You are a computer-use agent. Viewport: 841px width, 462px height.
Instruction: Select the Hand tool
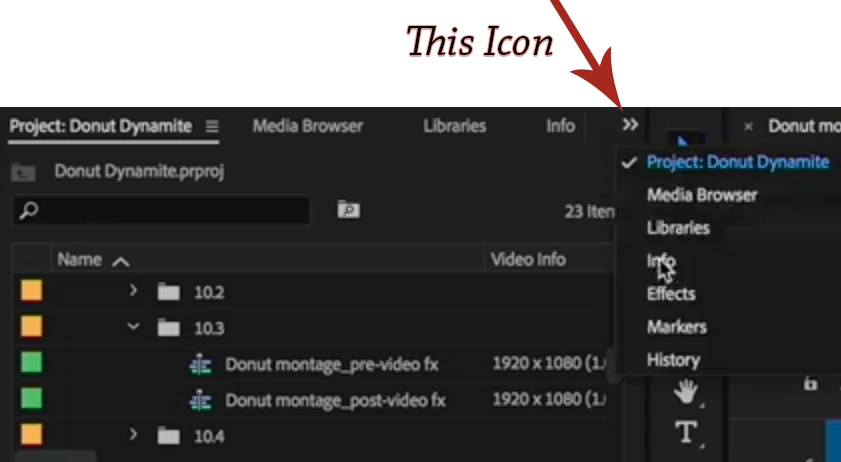tap(685, 391)
